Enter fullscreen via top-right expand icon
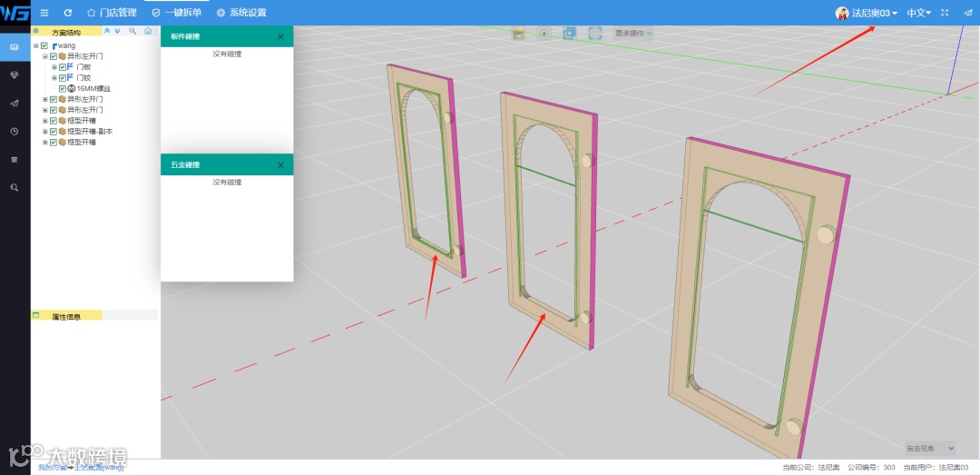The height and width of the screenshot is (475, 980). [945, 13]
